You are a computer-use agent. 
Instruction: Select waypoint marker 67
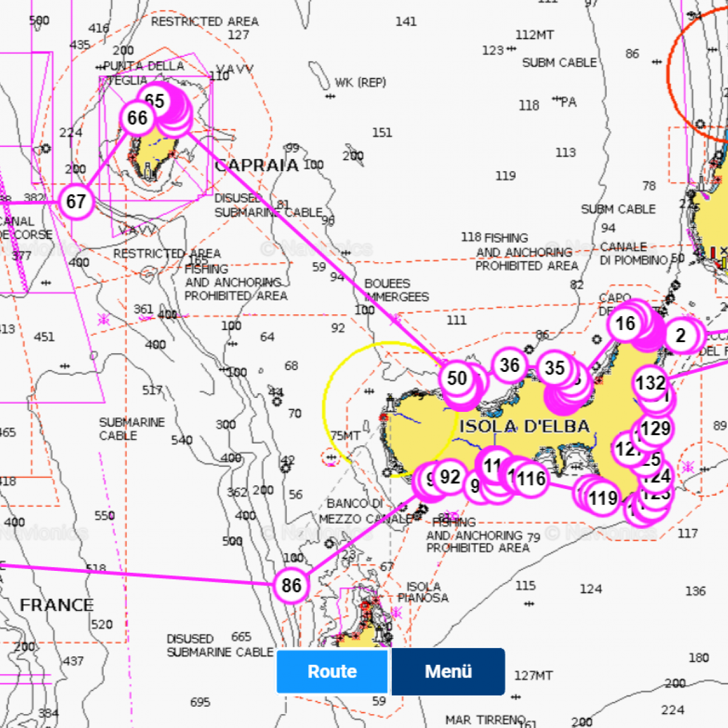tap(76, 201)
